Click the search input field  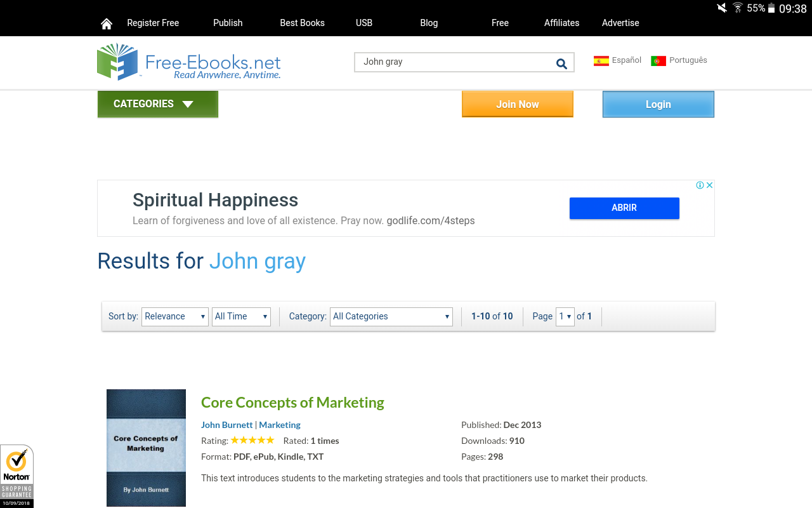click(x=454, y=62)
